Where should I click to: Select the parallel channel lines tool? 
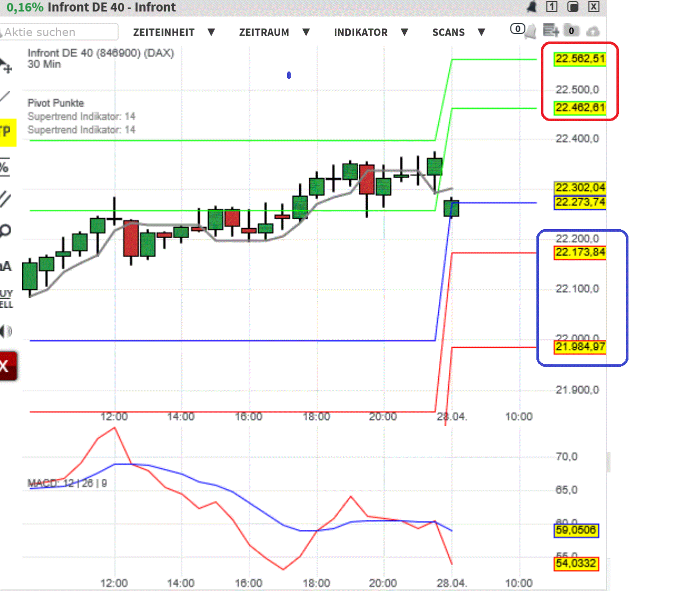[x=5, y=199]
